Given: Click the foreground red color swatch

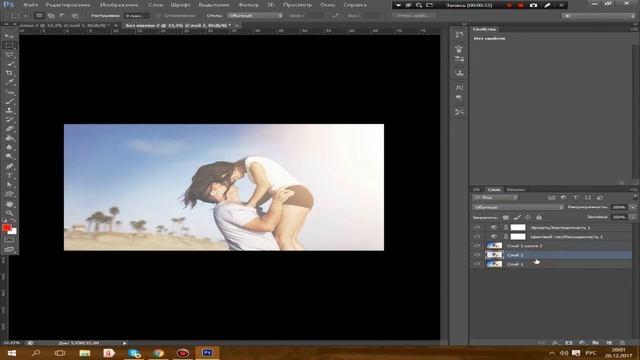Looking at the screenshot, I should click(x=6, y=227).
